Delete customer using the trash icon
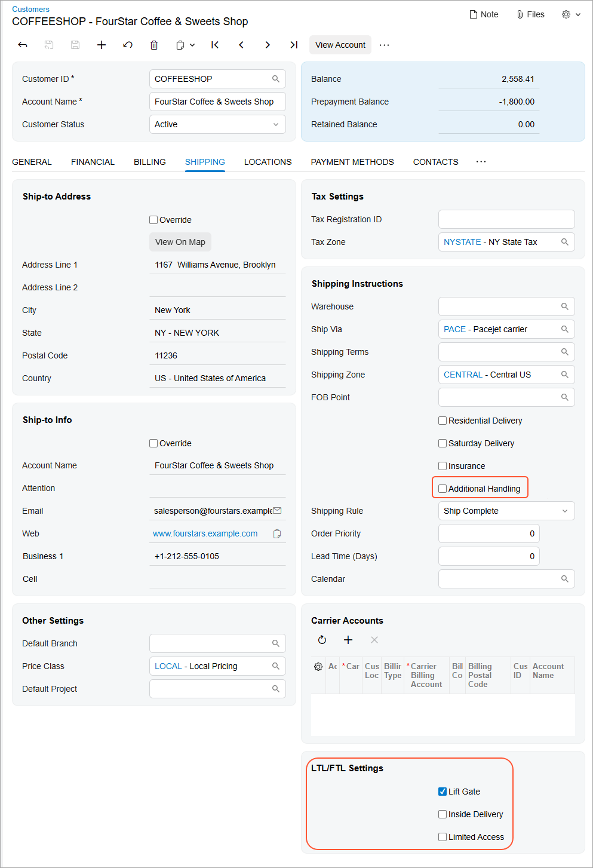593x868 pixels. (x=154, y=45)
